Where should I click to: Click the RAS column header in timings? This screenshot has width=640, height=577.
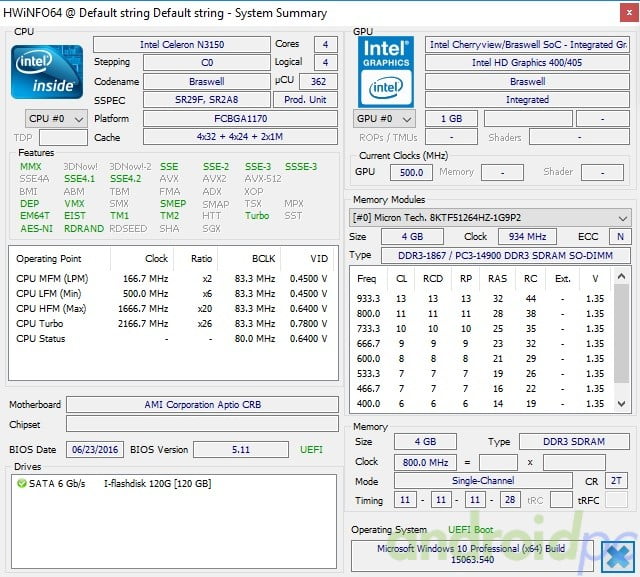point(498,278)
